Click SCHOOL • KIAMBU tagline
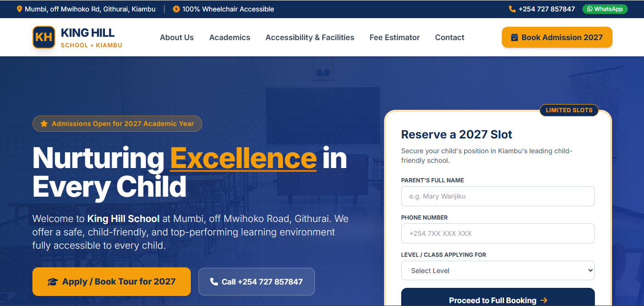 [x=92, y=45]
